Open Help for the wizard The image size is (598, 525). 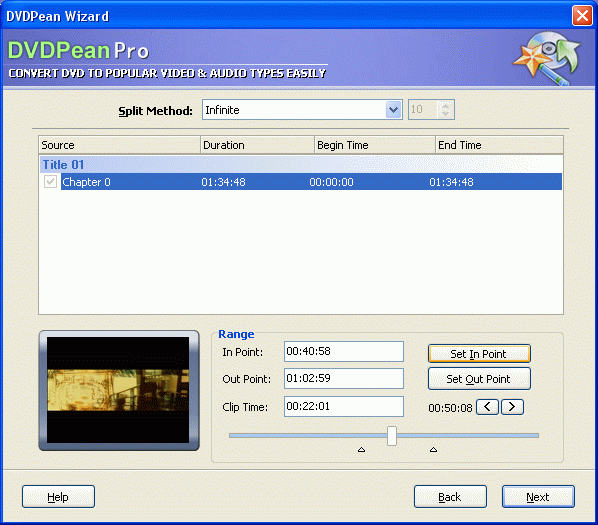click(58, 497)
